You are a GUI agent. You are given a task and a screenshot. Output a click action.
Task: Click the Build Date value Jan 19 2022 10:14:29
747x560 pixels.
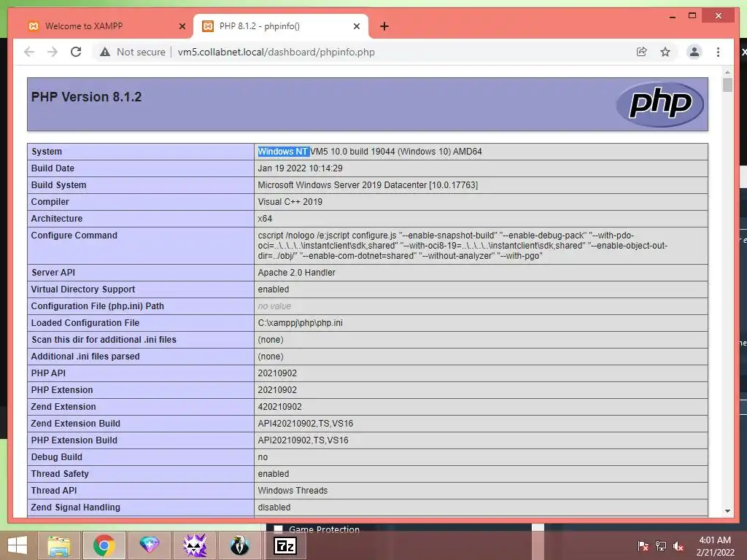300,168
